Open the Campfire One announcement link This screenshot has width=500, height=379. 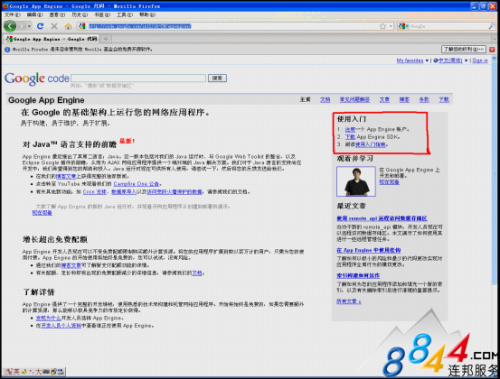coord(136,184)
